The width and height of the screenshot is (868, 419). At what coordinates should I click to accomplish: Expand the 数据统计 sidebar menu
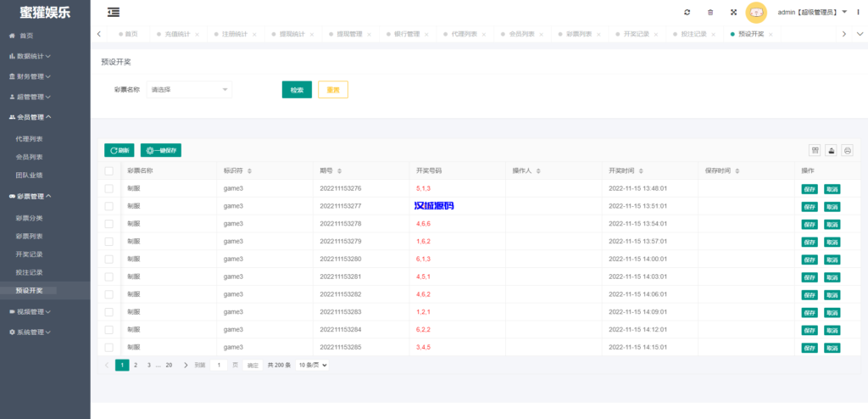point(34,56)
